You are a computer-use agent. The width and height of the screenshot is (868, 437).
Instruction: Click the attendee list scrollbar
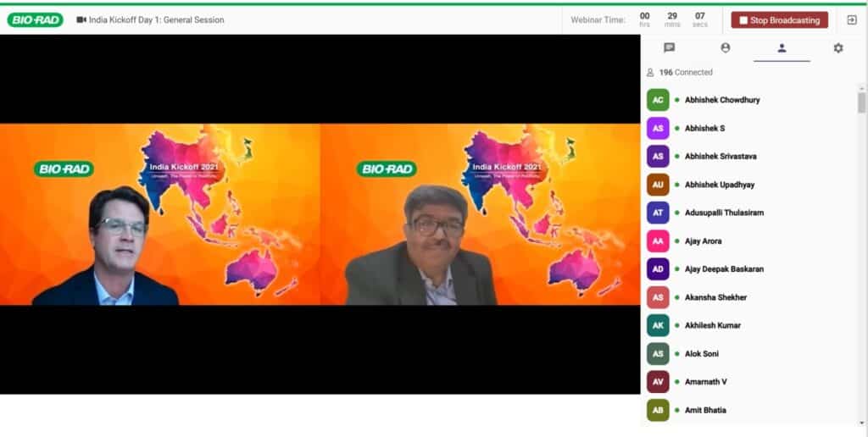[861, 103]
